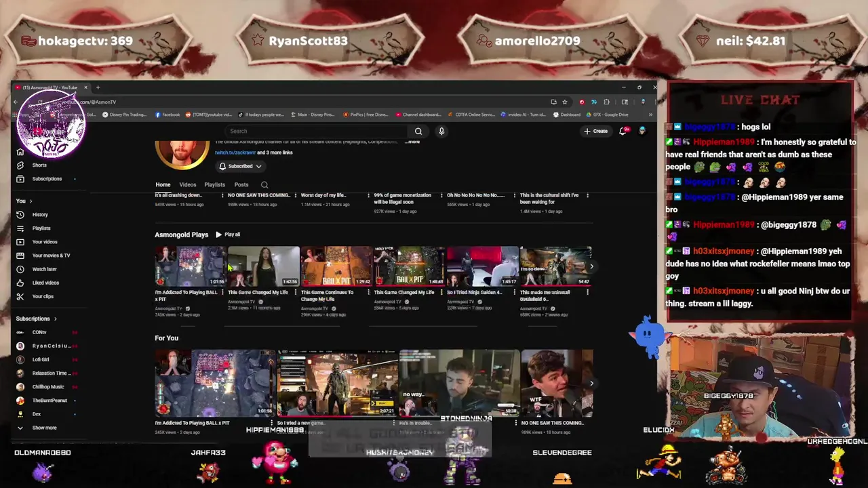Viewport: 868px width, 488px height.
Task: Follow the twitch.tv/zackrawrr link
Action: point(235,152)
